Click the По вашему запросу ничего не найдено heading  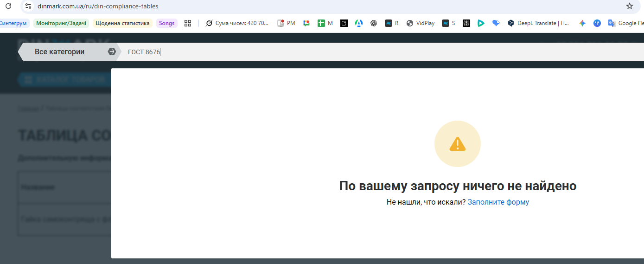(458, 186)
